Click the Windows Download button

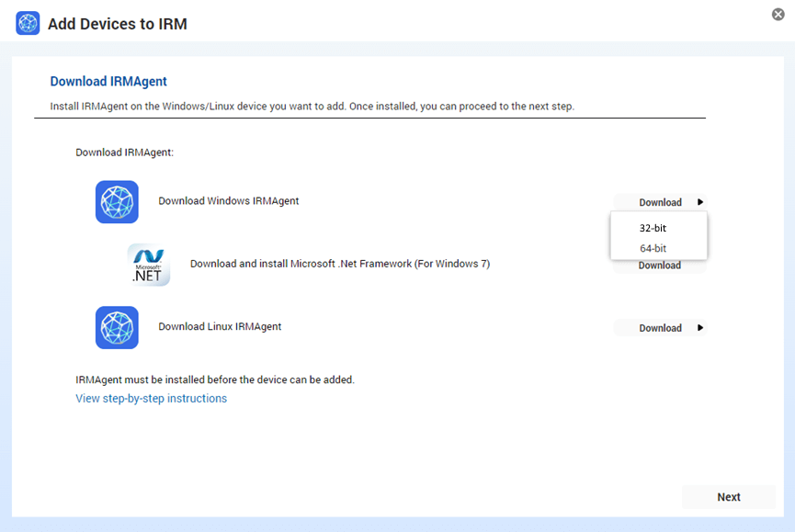click(659, 201)
